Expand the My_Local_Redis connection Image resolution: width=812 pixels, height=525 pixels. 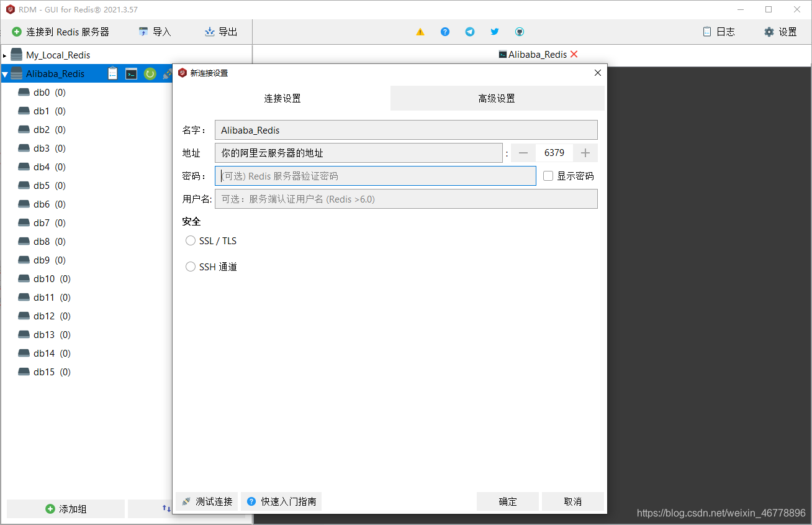point(4,55)
